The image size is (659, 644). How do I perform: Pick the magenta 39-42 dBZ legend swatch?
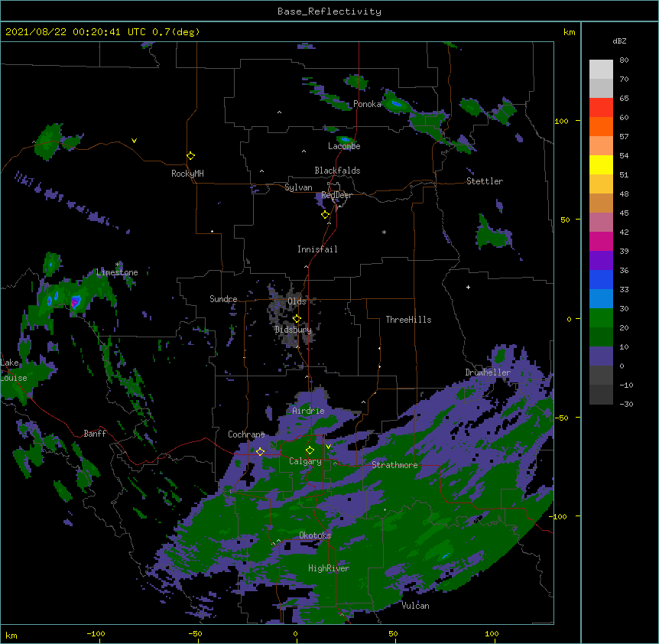[x=601, y=241]
